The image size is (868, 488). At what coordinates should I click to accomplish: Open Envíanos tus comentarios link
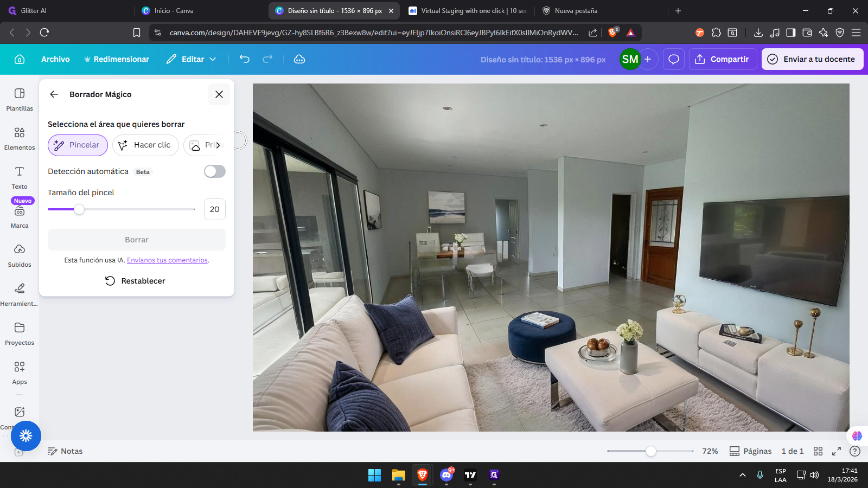point(167,260)
